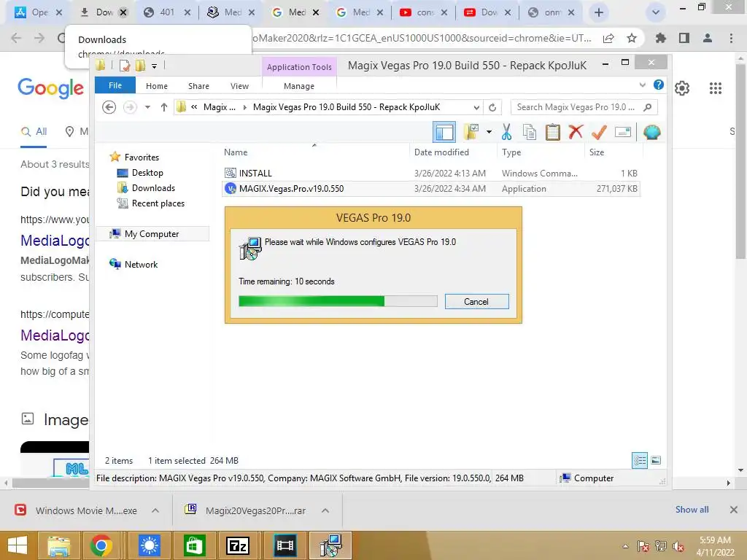Collapse the Explorer ribbon chevron
747x560 pixels.
642,85
